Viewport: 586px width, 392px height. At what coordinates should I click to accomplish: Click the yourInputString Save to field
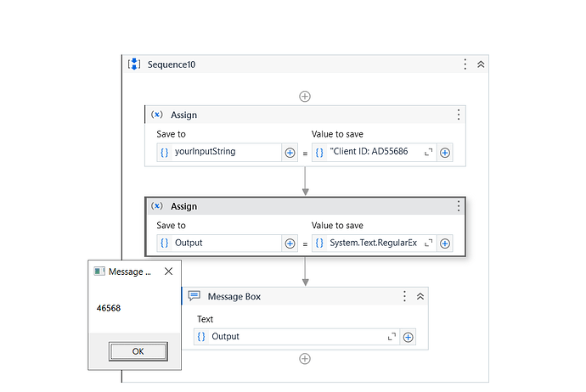(x=223, y=153)
